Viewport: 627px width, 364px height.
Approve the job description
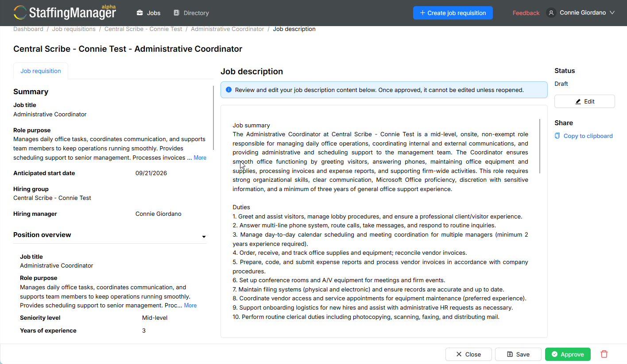point(568,354)
